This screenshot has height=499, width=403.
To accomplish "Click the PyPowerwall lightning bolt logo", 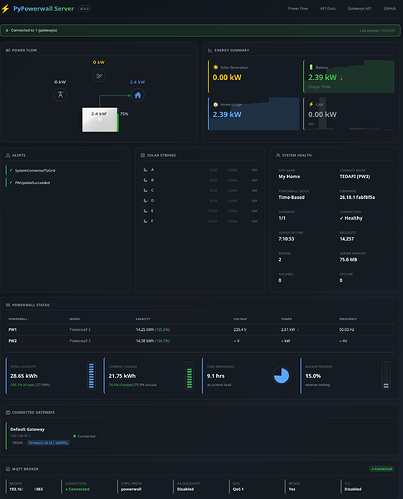I will pos(5,9).
